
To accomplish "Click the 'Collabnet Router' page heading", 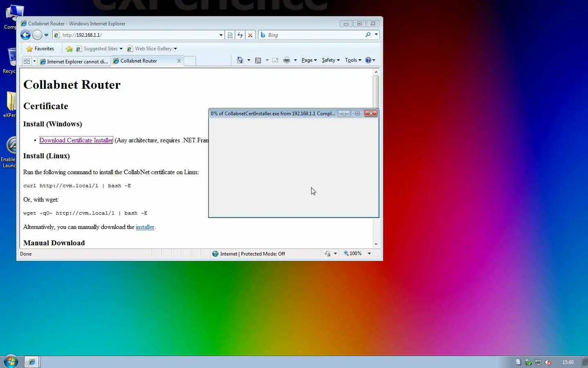I will 72,85.
